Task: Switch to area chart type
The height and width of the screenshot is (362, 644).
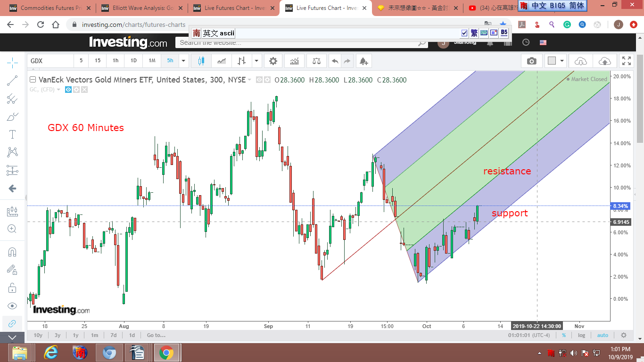Action: [x=221, y=61]
